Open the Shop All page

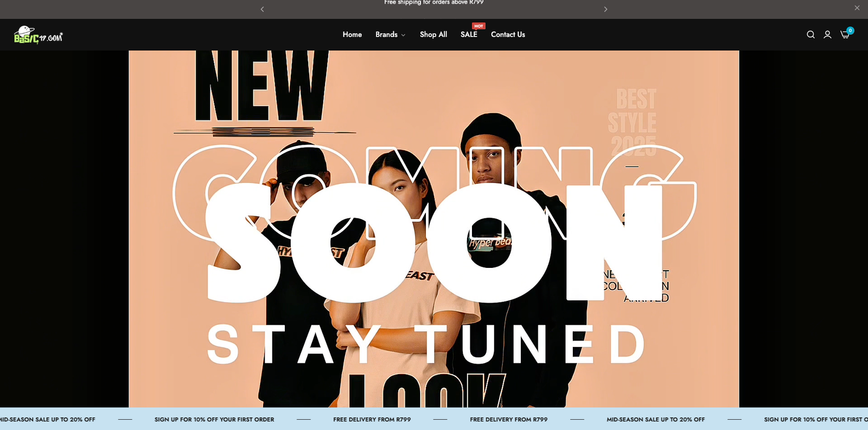click(x=433, y=35)
